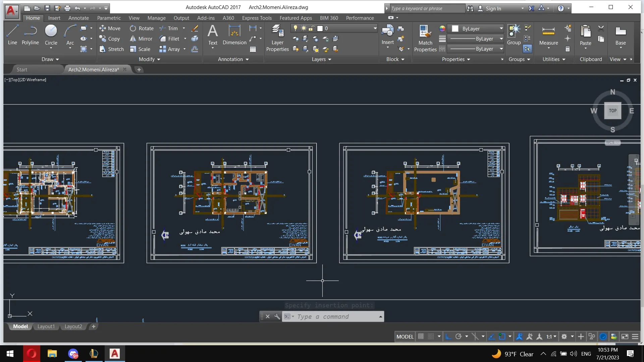
Task: Open the layer name dropdown list
Action: coord(375,28)
